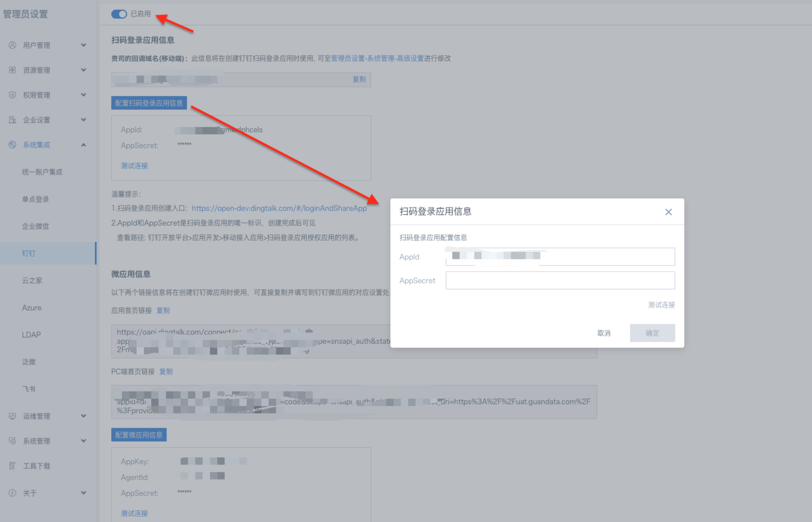The image size is (812, 522).
Task: Expand the 权限管理 menu chevron
Action: 84,95
